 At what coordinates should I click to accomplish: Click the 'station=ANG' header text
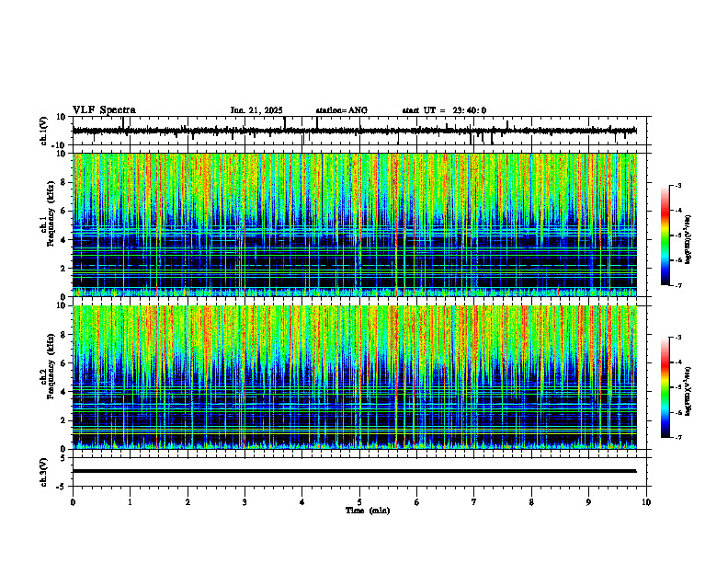coord(342,110)
